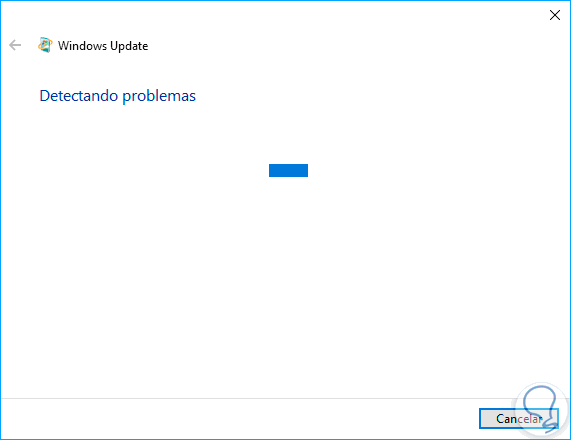The image size is (571, 440).
Task: Click the wizard title next to the icon
Action: (103, 46)
